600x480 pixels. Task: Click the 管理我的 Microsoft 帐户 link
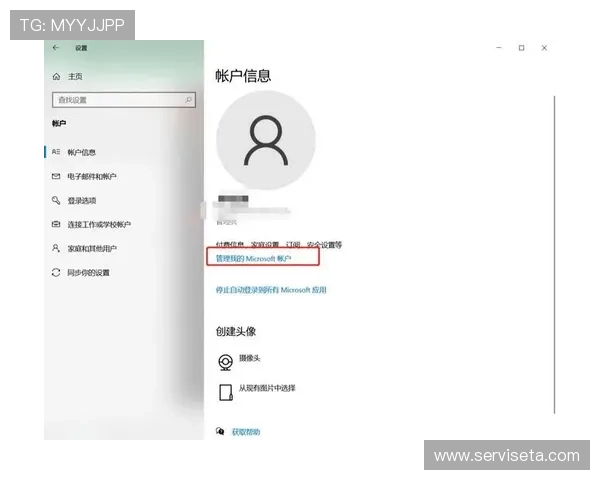coord(253,258)
